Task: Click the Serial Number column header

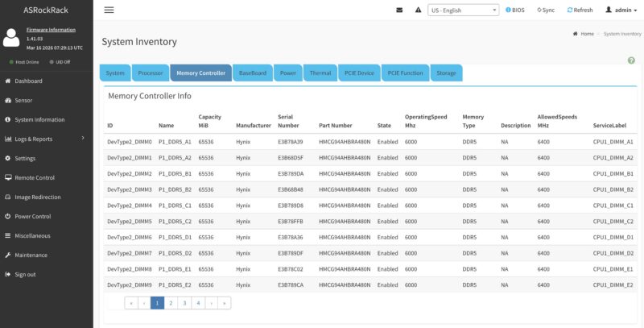Action: tap(288, 121)
